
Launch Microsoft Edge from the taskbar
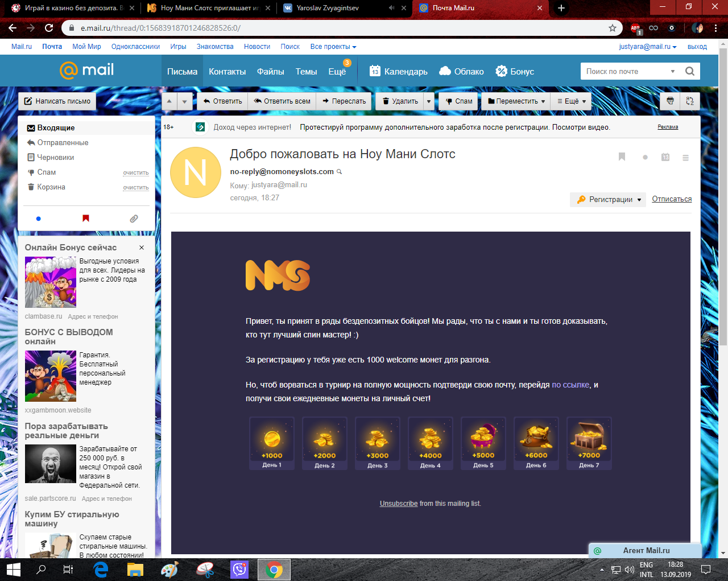click(x=101, y=569)
